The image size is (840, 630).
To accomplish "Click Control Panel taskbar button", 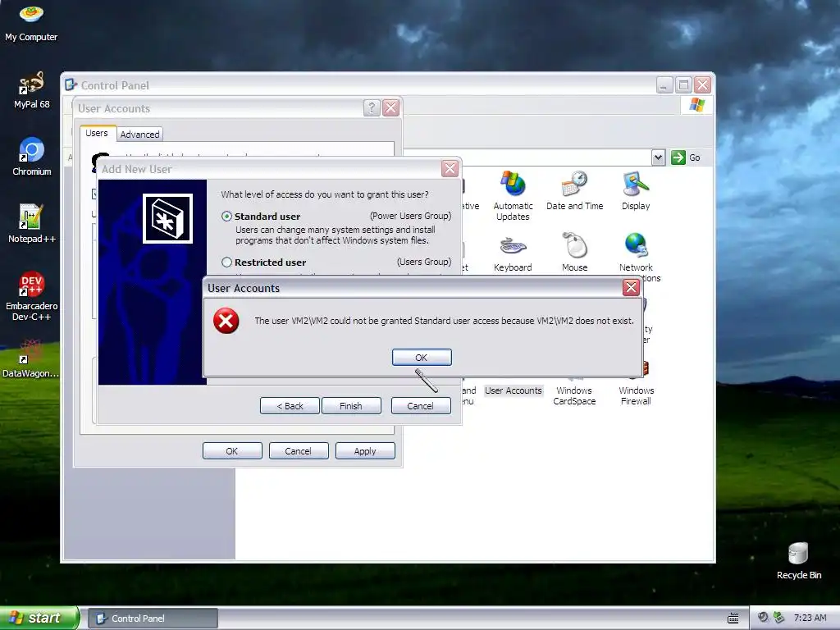I will pyautogui.click(x=153, y=619).
